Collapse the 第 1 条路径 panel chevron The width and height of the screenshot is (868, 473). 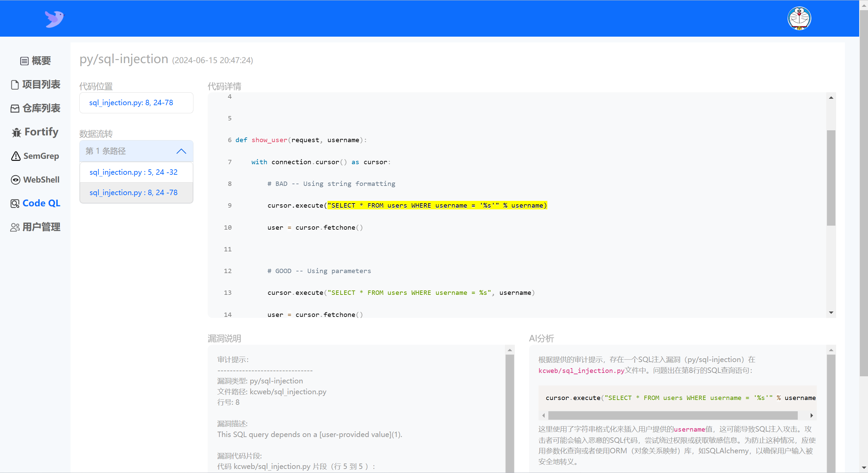pos(181,151)
